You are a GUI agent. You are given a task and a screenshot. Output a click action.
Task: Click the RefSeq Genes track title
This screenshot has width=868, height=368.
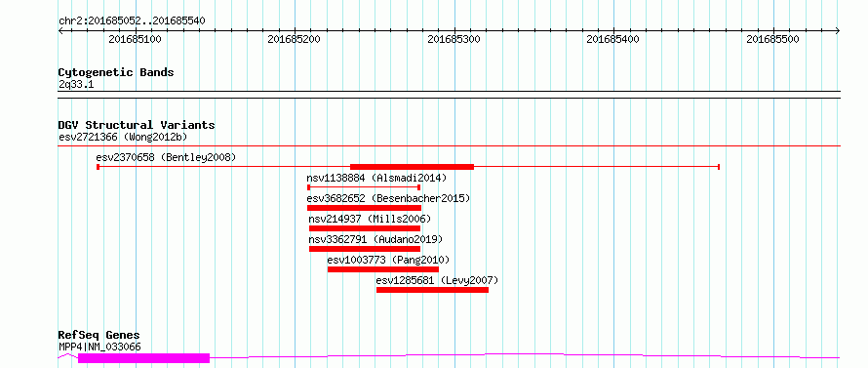point(99,336)
